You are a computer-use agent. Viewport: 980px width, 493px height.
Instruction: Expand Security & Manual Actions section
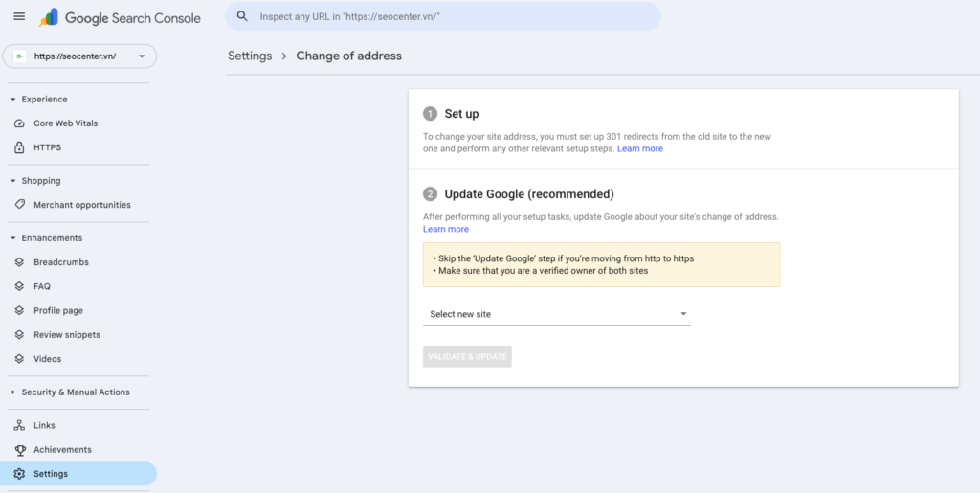click(13, 392)
